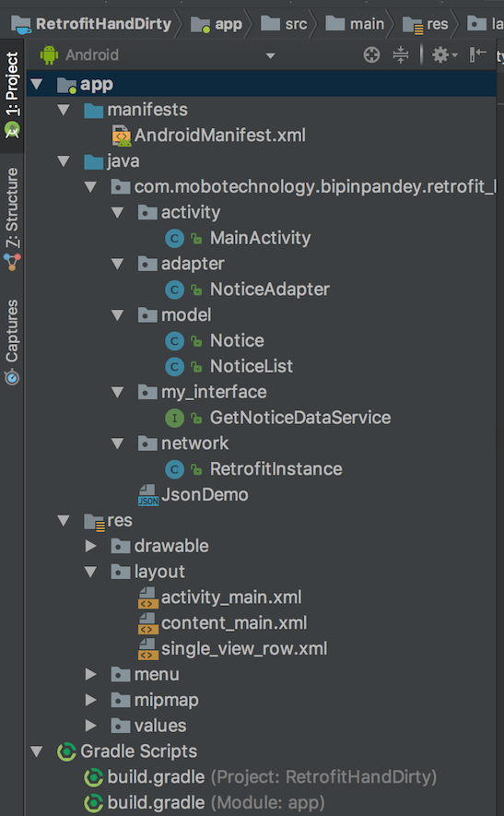Screen dimensions: 504x816
Task: Collapse the res folder
Action: (64, 520)
